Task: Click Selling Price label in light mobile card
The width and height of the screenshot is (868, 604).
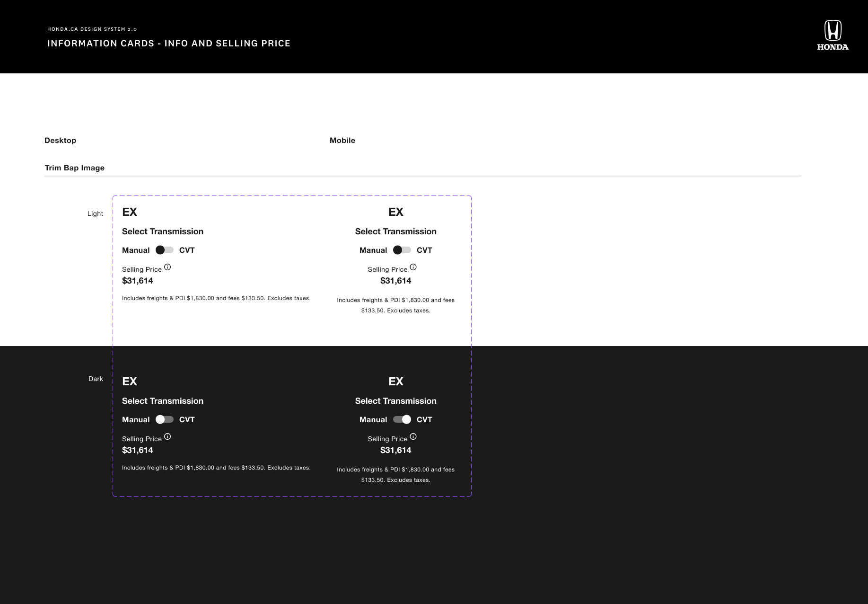Action: pos(387,269)
